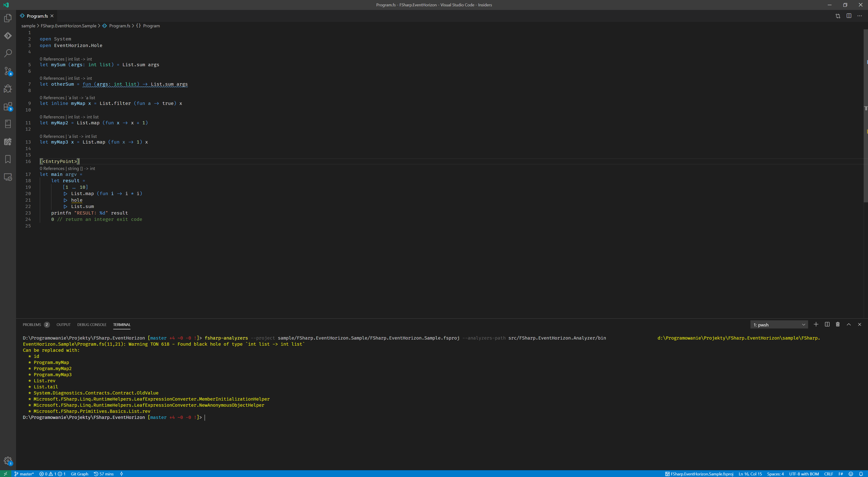The height and width of the screenshot is (477, 868).
Task: Change F# language mode in status bar
Action: click(x=841, y=474)
